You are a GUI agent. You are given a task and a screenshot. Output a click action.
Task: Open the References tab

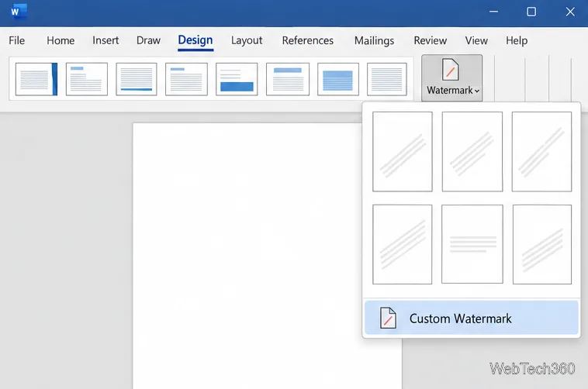coord(308,40)
